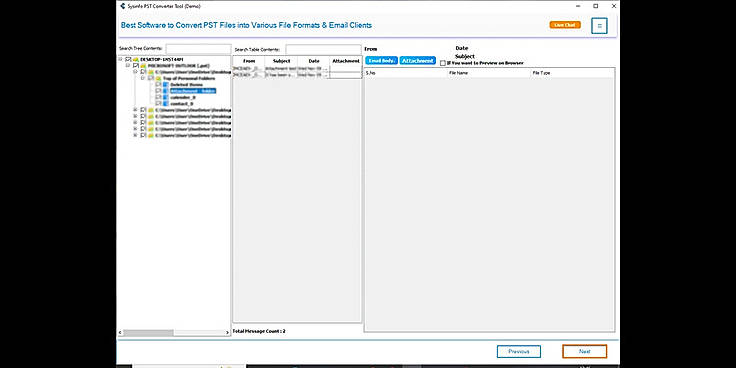
Task: Toggle checkbox of the expanded PST path node
Action: click(x=143, y=72)
